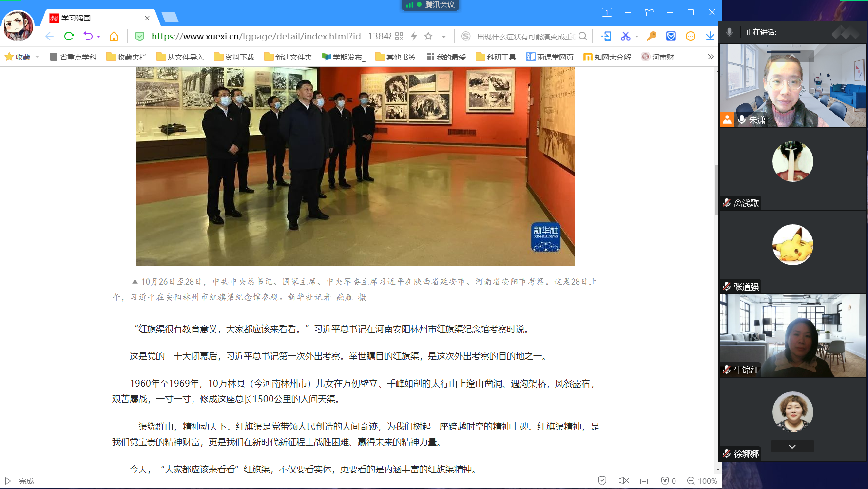Click the QR code icon in address bar
This screenshot has width=868, height=489.
pos(399,36)
